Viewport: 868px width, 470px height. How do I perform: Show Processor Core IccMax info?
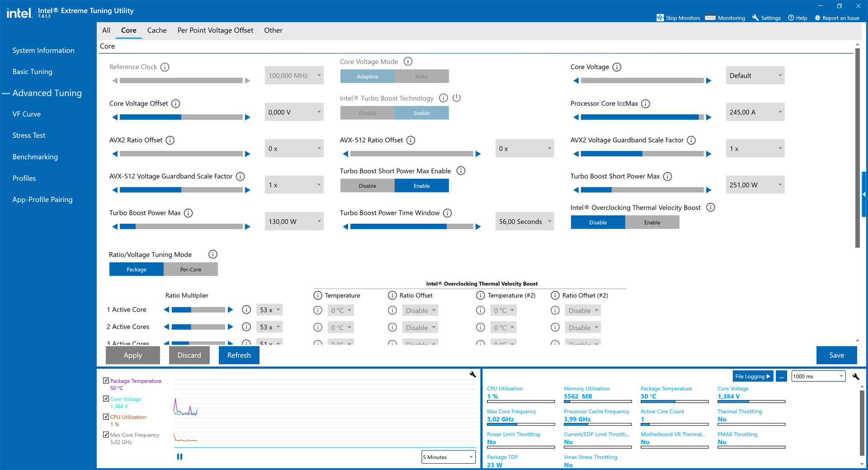pos(646,103)
